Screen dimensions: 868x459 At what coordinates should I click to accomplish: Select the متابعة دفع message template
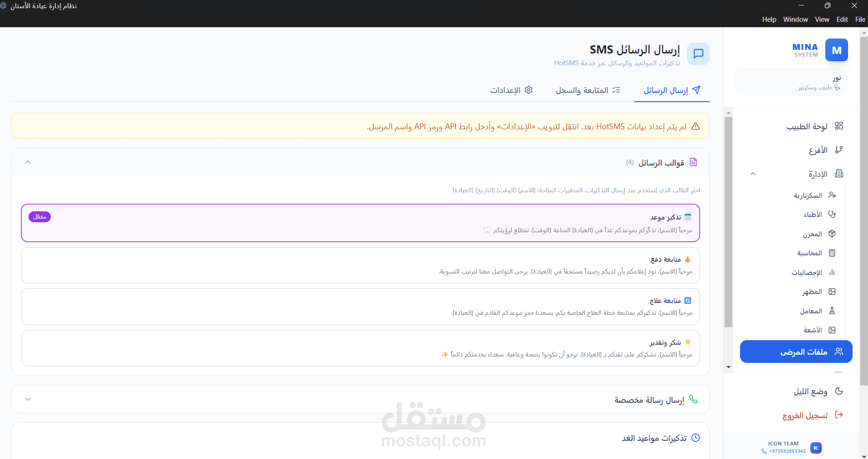[360, 265]
